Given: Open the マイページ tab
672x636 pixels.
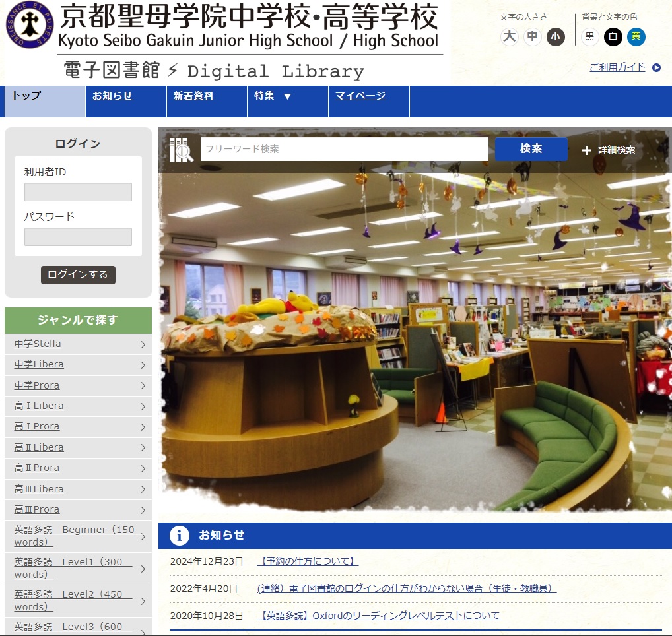Looking at the screenshot, I should pos(360,96).
